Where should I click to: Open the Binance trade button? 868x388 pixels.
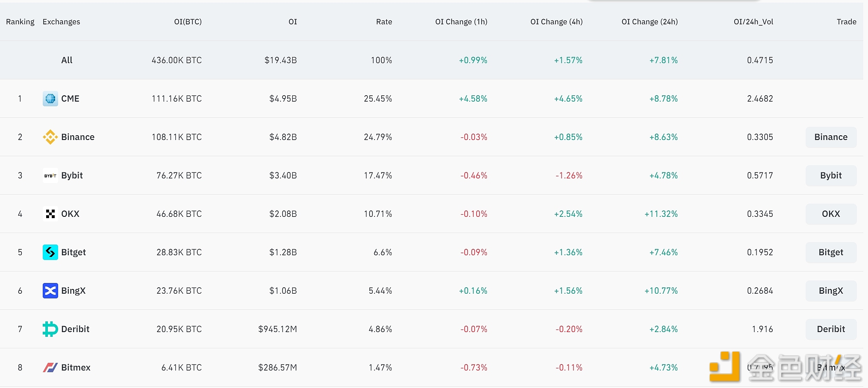831,137
